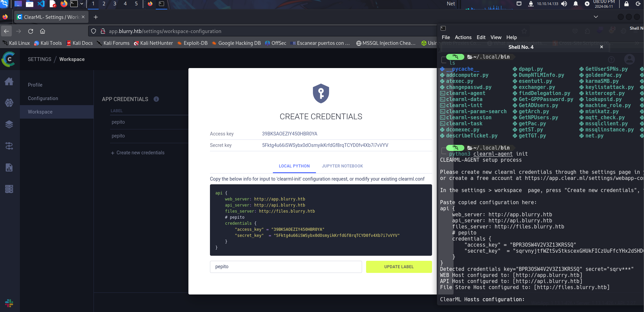Close the Shell No. 4 tab

(602, 47)
